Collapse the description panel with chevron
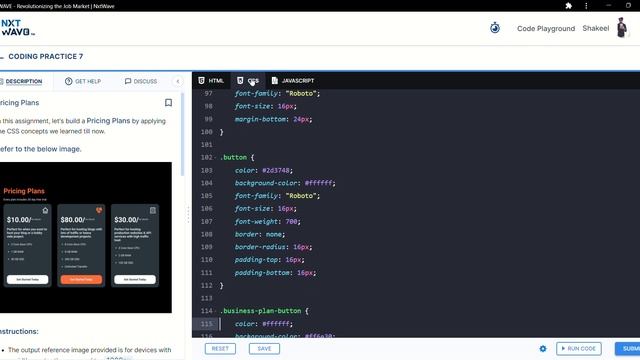640x360 pixels. click(178, 81)
